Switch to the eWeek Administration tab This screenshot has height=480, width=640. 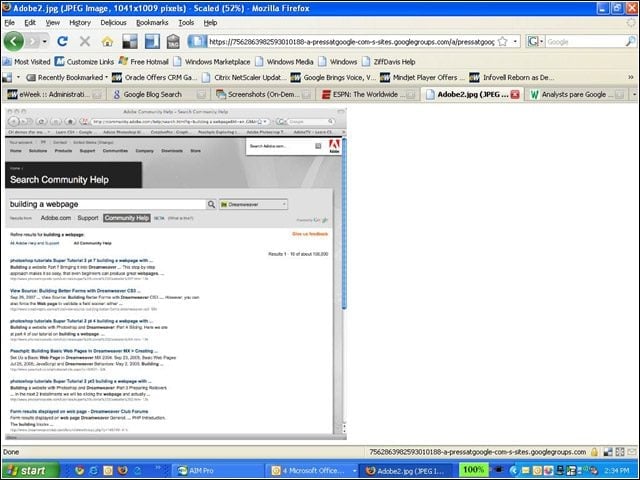(54, 94)
